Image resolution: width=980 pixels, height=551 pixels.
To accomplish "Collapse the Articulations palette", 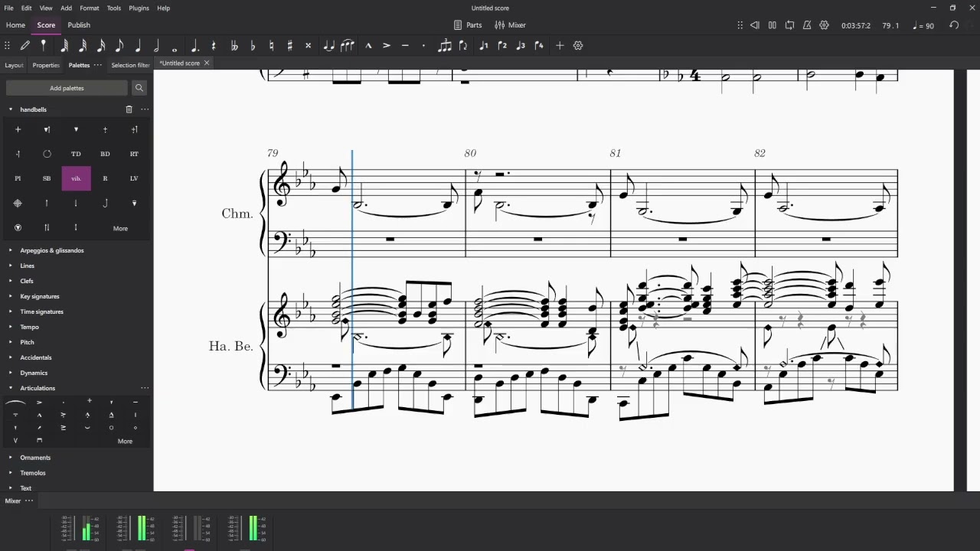I will click(11, 388).
